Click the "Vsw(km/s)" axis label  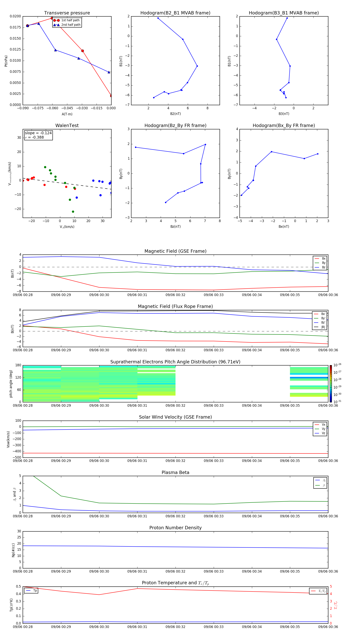pyautogui.click(x=8, y=439)
